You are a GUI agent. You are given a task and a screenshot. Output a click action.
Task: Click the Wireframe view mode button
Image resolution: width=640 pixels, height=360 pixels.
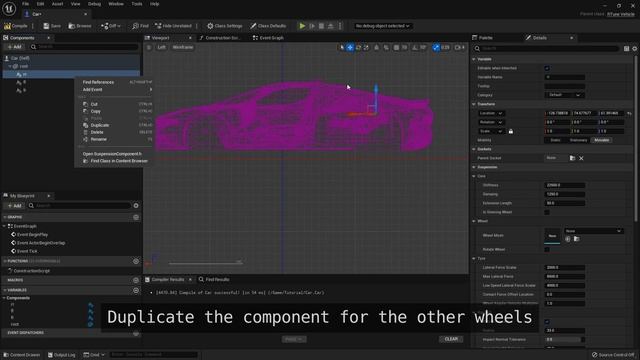tap(183, 47)
